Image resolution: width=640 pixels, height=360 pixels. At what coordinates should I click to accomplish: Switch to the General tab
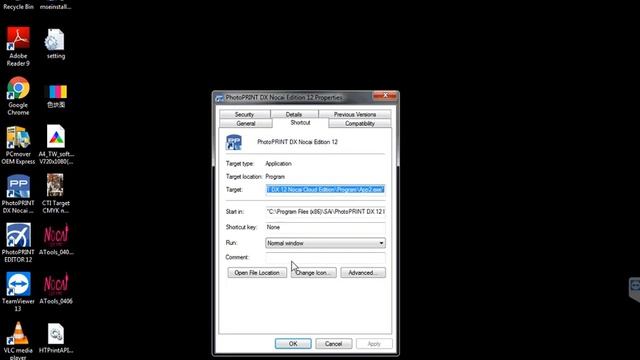point(246,123)
